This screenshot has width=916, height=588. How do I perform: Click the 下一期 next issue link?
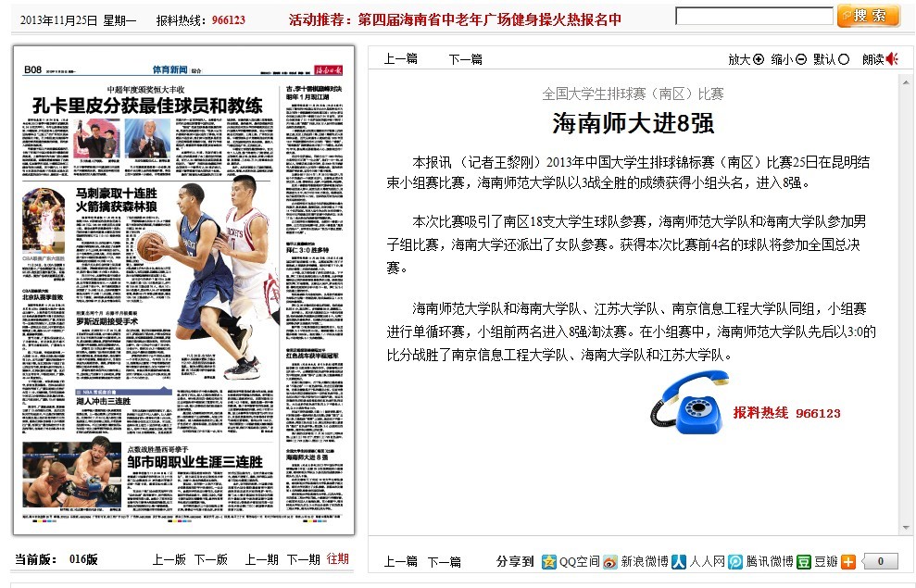coord(303,559)
